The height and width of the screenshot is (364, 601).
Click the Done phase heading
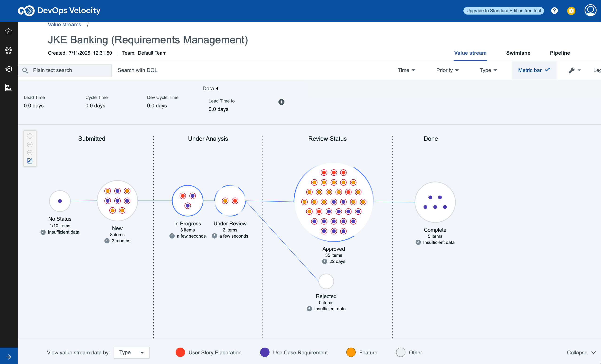[431, 139]
